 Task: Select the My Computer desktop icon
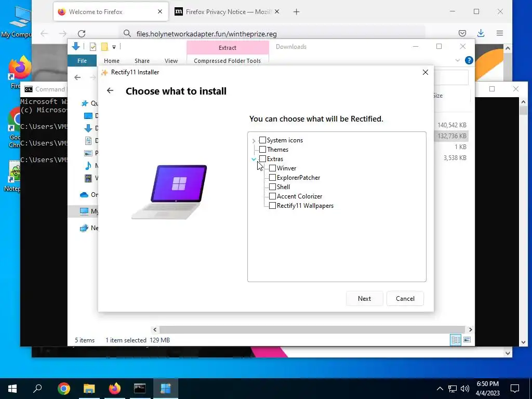[x=16, y=22]
